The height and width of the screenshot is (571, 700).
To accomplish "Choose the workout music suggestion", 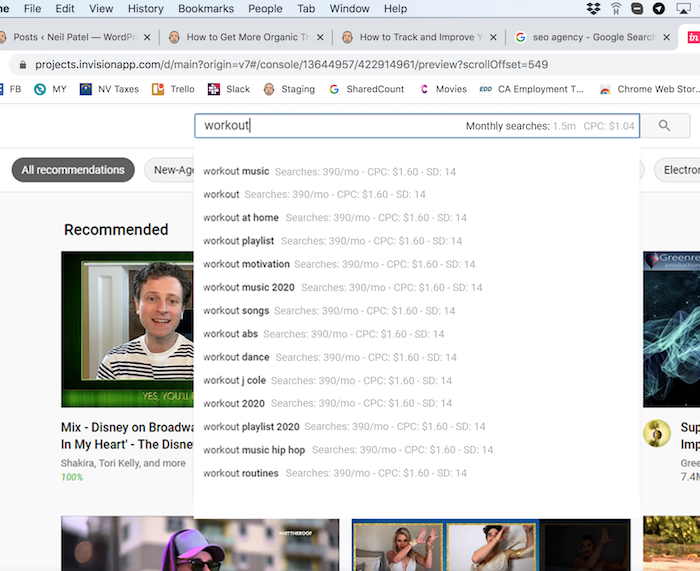I will [329, 172].
